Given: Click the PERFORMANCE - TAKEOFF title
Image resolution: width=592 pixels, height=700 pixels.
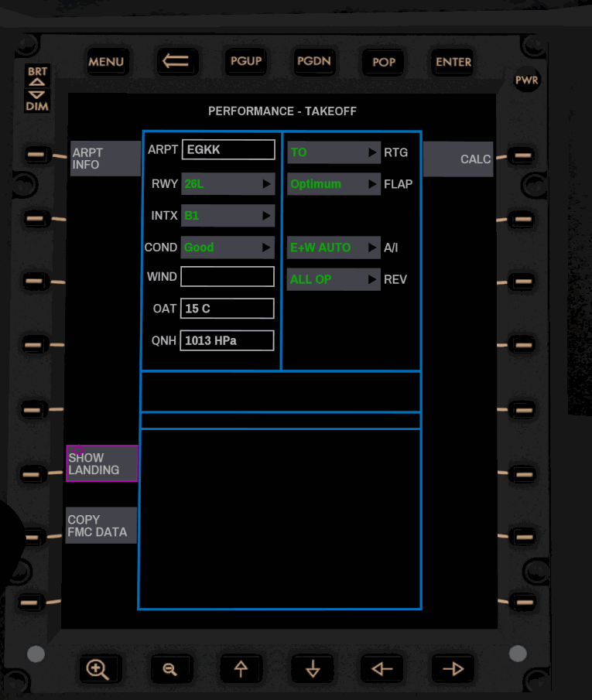Looking at the screenshot, I should point(282,111).
